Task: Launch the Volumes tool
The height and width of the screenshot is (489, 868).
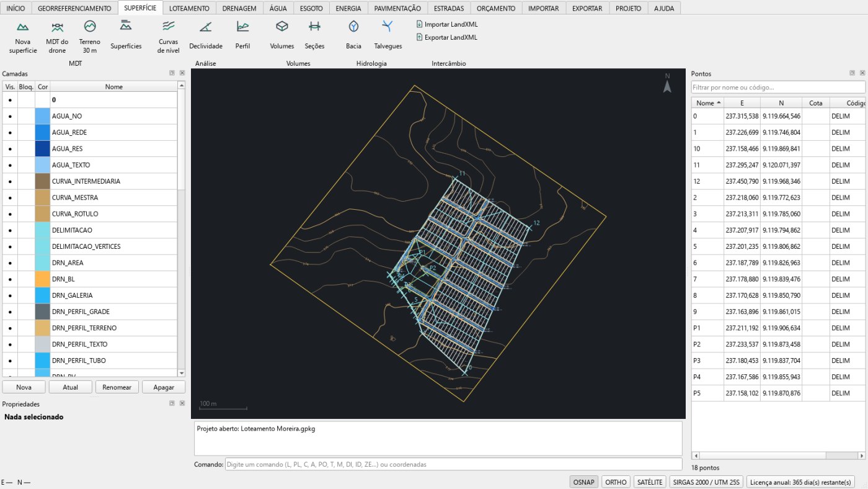Action: tap(282, 37)
